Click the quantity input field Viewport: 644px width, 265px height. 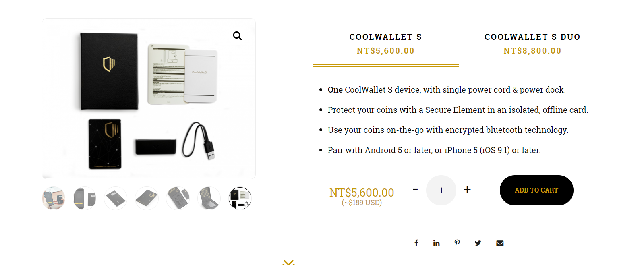pyautogui.click(x=441, y=190)
